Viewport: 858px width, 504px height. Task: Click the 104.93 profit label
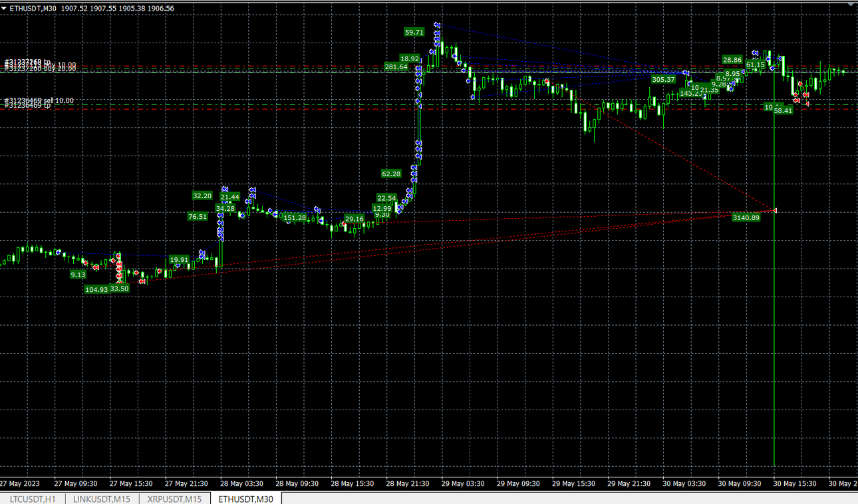pyautogui.click(x=96, y=289)
